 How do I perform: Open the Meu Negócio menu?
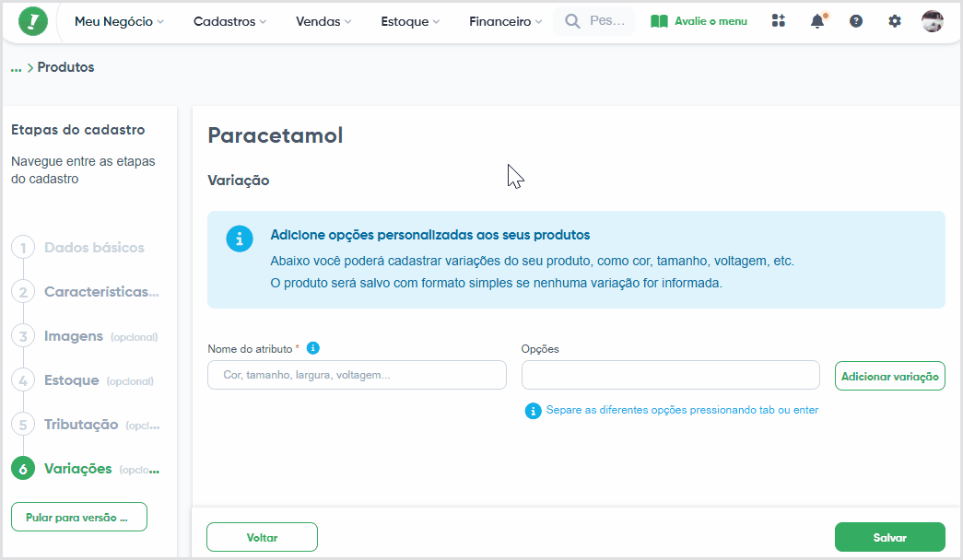coord(119,21)
